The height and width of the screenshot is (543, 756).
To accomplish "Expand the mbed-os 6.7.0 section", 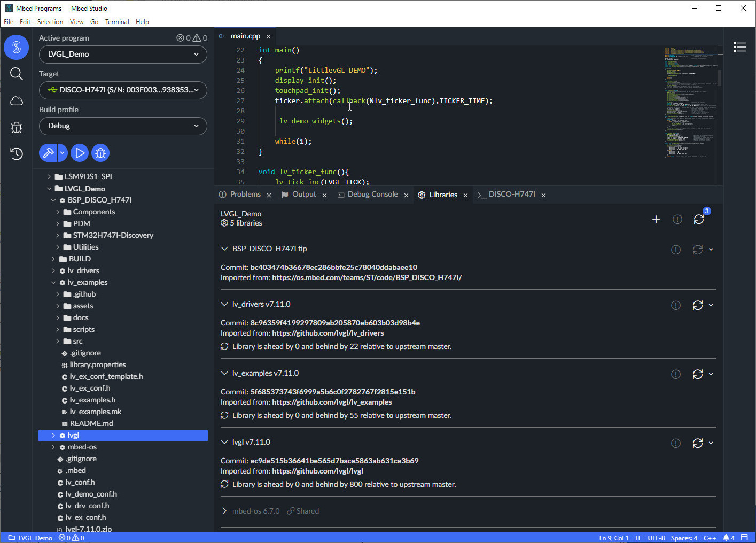I will [x=224, y=511].
